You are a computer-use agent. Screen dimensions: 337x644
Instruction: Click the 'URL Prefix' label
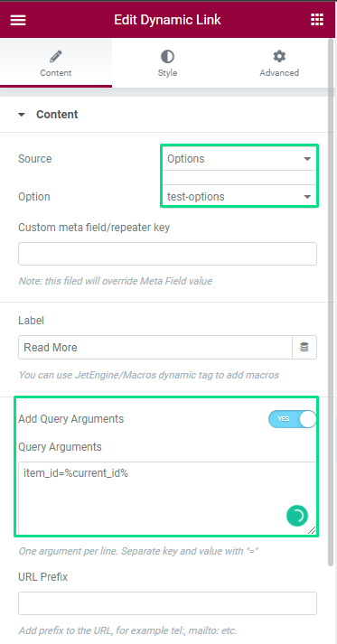click(43, 577)
